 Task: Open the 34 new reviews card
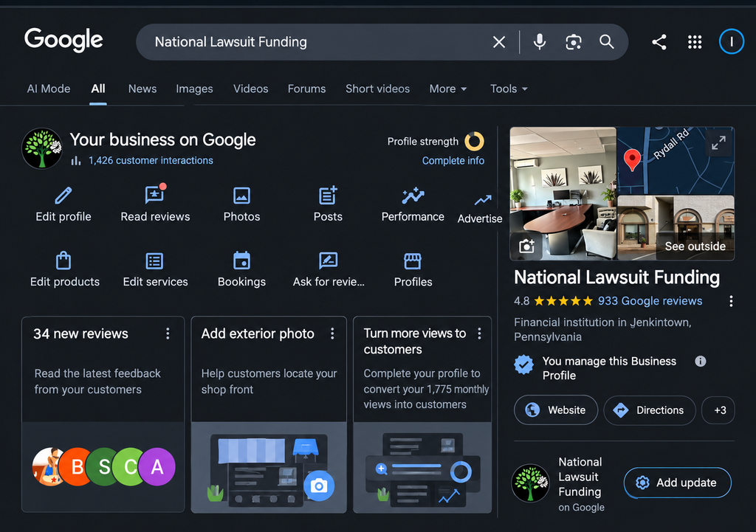[103, 415]
